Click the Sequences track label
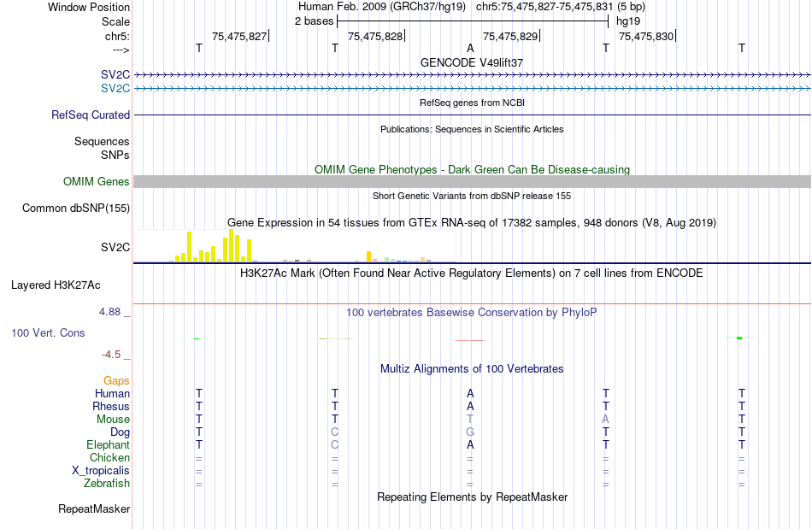The height and width of the screenshot is (529, 812). point(102,141)
